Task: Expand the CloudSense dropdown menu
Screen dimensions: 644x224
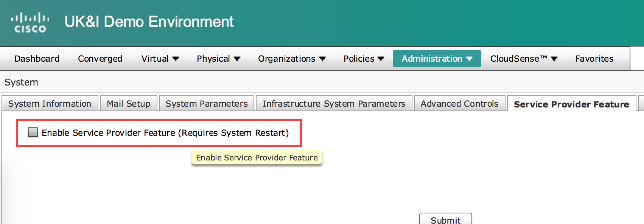Action: pos(524,59)
